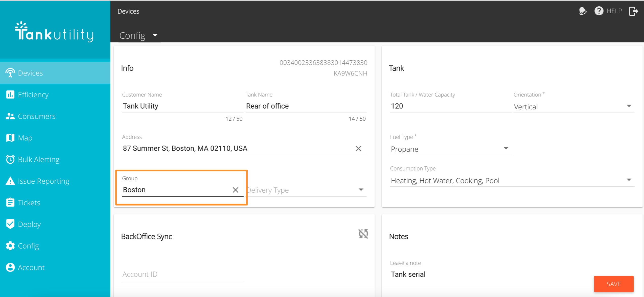Expand the Config view dropdown

139,35
